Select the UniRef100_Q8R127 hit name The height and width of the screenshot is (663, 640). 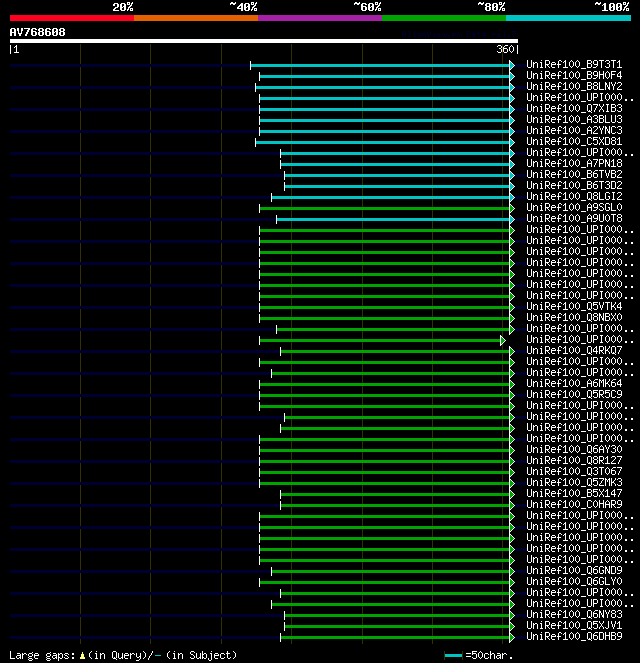point(574,460)
